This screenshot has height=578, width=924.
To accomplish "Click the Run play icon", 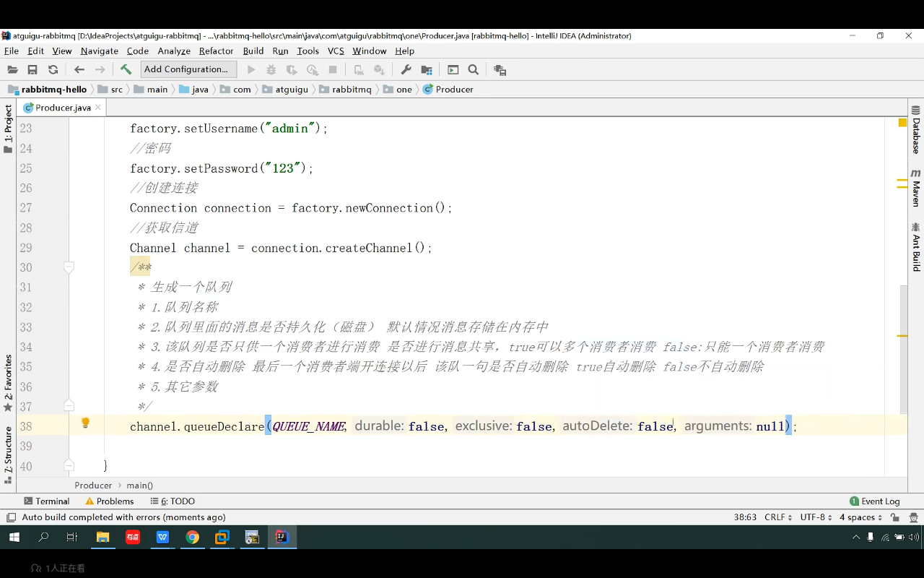I will click(x=251, y=70).
